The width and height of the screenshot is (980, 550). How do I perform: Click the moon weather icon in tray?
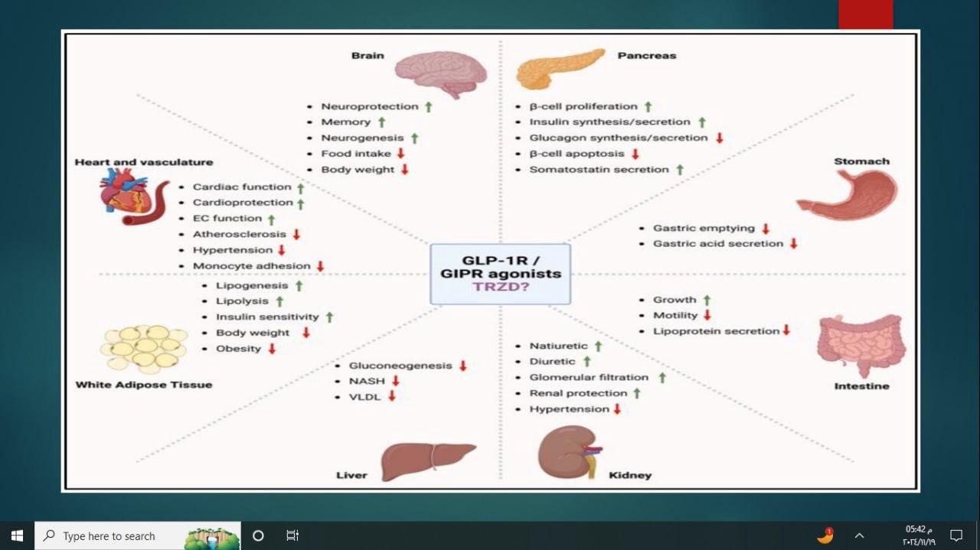tap(825, 535)
